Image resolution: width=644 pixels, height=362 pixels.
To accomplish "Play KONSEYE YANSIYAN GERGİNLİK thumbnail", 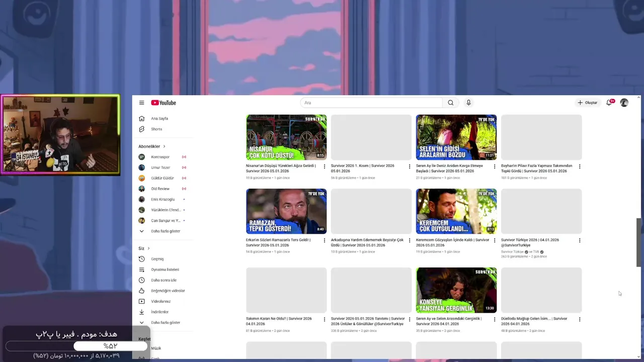I will click(x=456, y=290).
